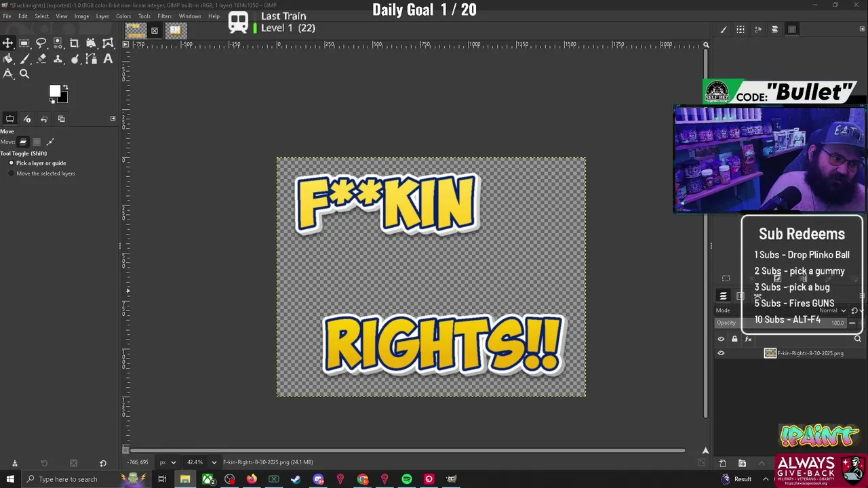Choose 'Move the selected layers' option
868x488 pixels.
(41, 174)
